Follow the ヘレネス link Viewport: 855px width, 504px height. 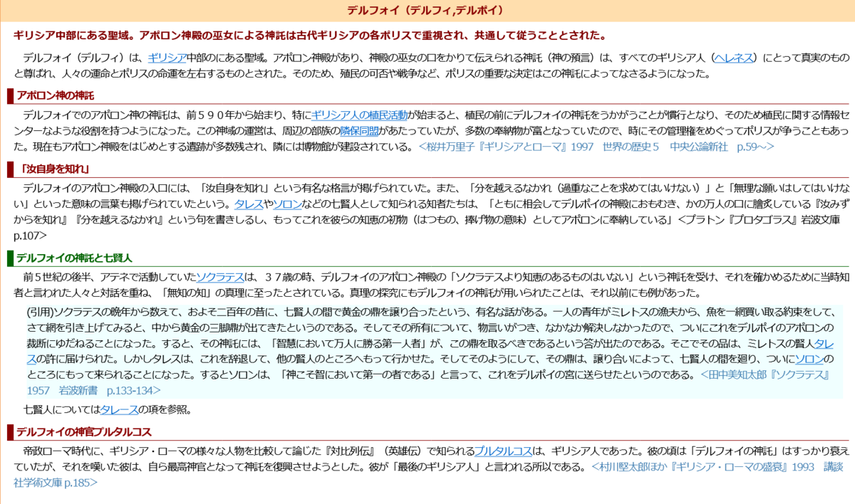click(x=733, y=58)
